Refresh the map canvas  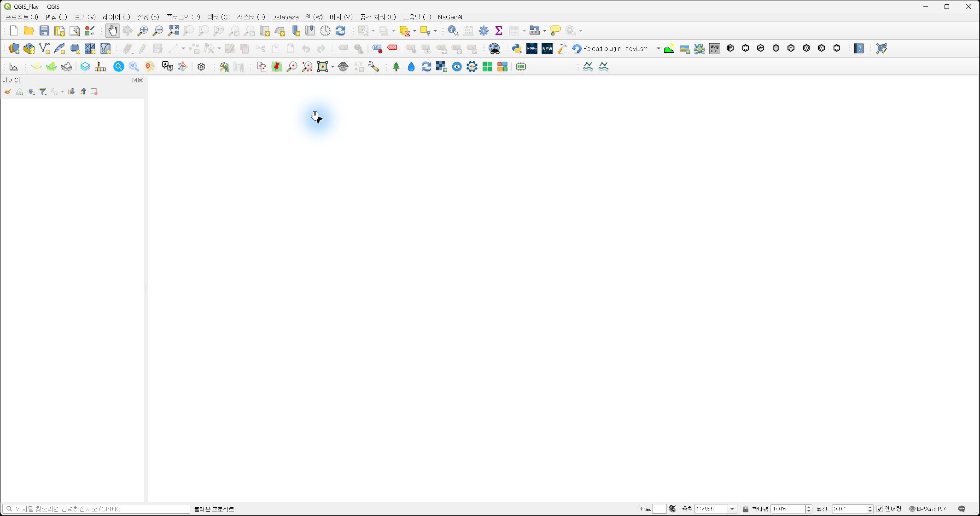coord(340,31)
